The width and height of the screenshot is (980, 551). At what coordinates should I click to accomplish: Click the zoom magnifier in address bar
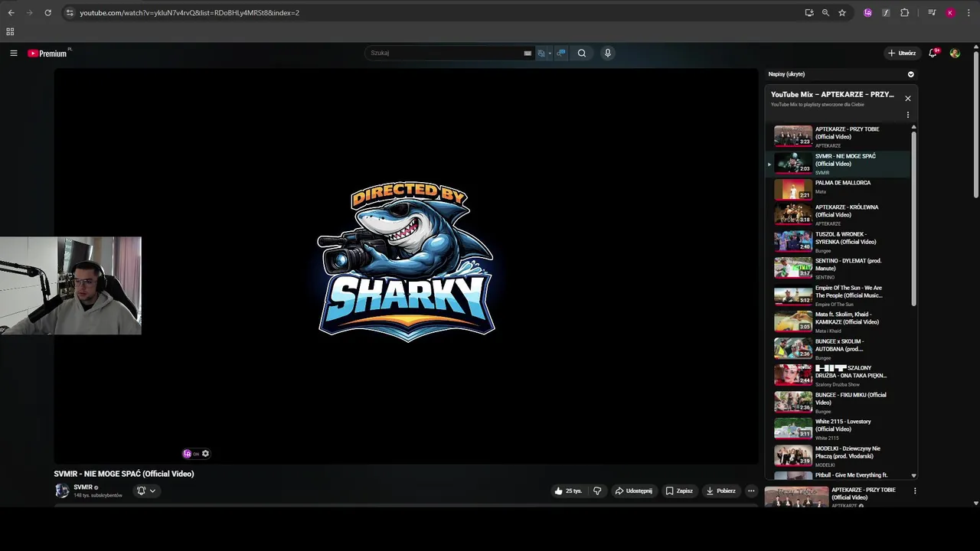825,12
